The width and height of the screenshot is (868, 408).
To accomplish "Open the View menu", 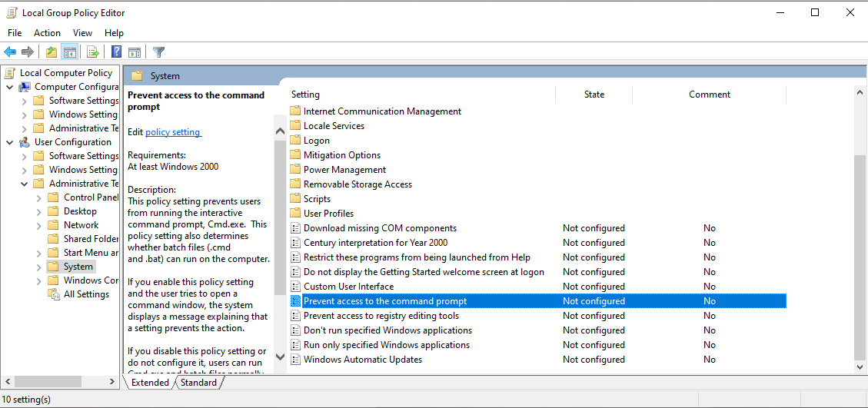I will 82,33.
